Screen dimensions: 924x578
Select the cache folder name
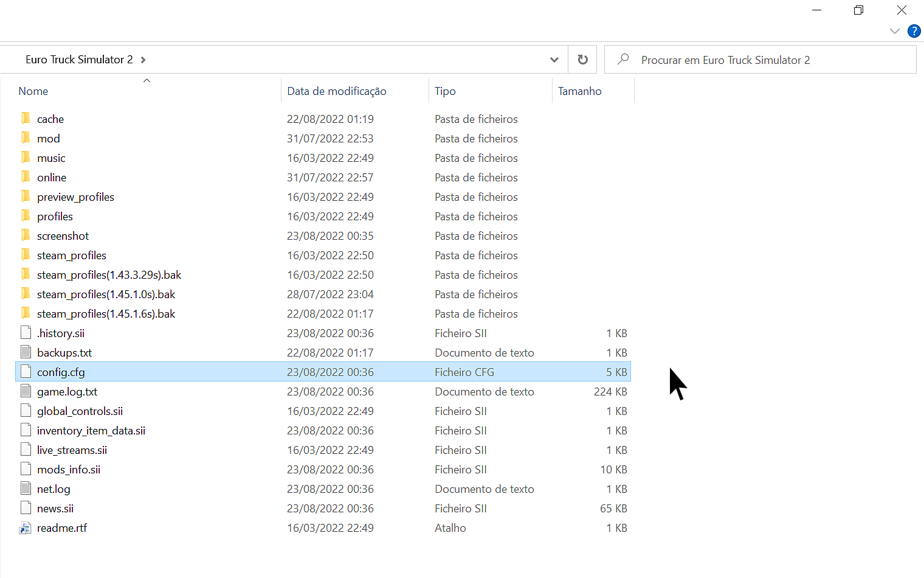coord(50,119)
